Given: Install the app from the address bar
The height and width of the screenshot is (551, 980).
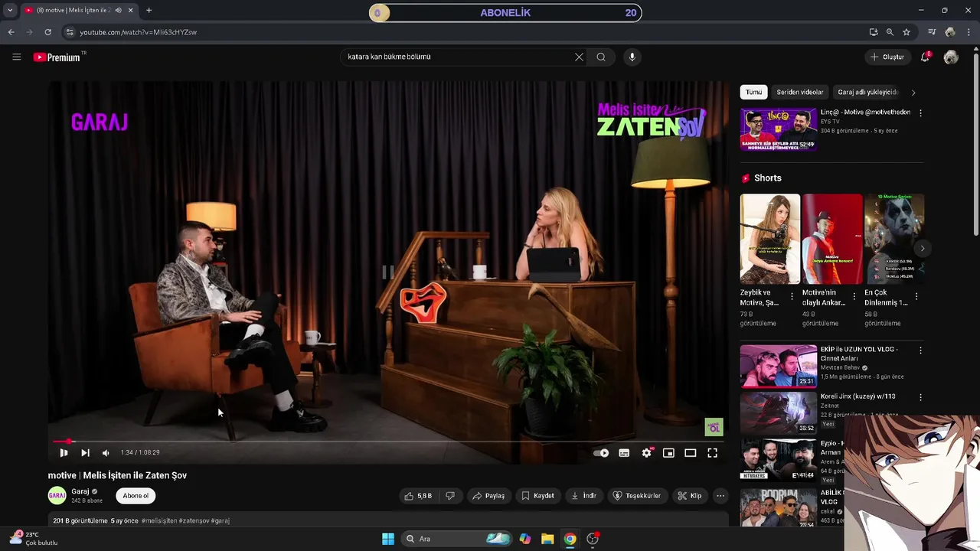Looking at the screenshot, I should point(874,32).
